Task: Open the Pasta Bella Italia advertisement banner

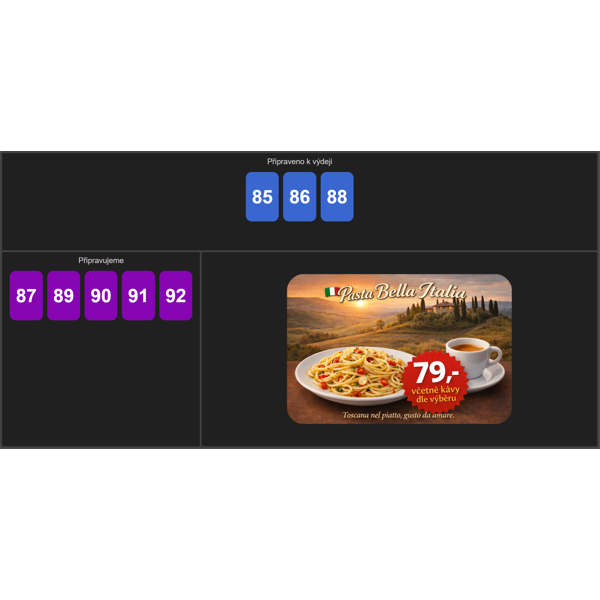Action: coord(399,349)
